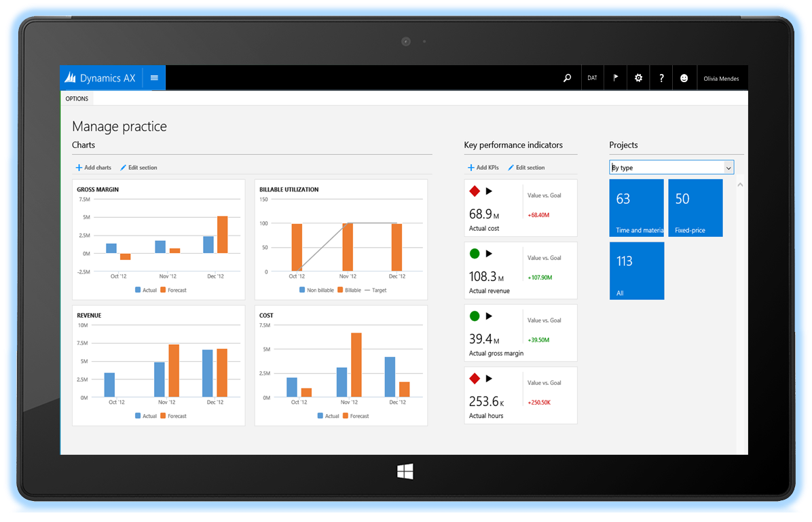Click the Add KPIs button

tap(483, 168)
